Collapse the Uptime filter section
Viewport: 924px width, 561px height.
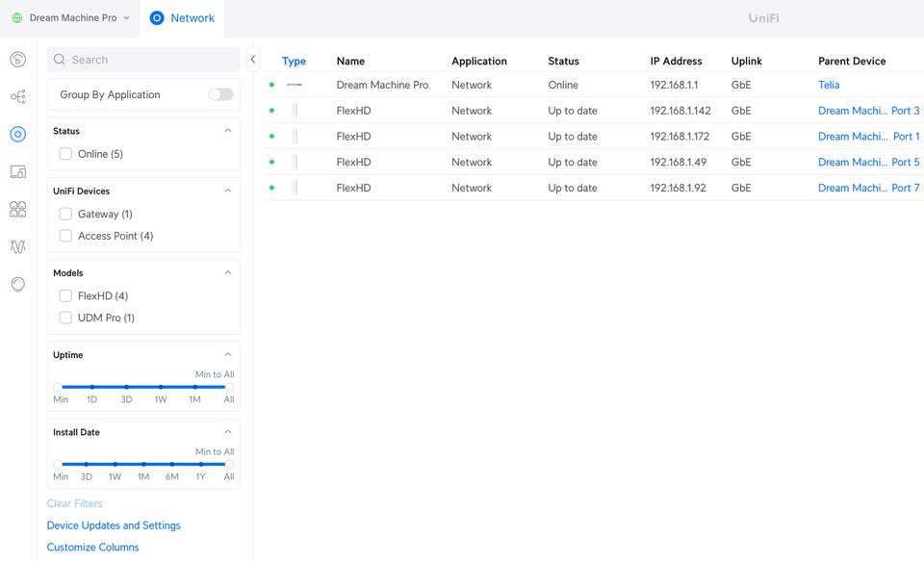(228, 355)
